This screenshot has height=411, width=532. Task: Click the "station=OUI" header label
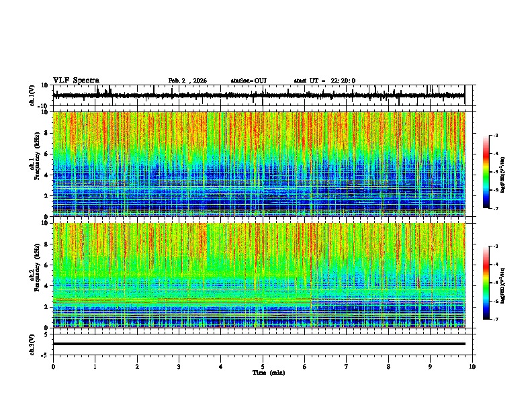(249, 81)
